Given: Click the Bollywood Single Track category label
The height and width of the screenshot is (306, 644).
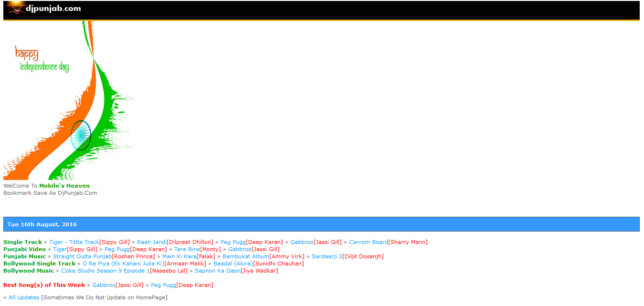Looking at the screenshot, I should (39, 264).
